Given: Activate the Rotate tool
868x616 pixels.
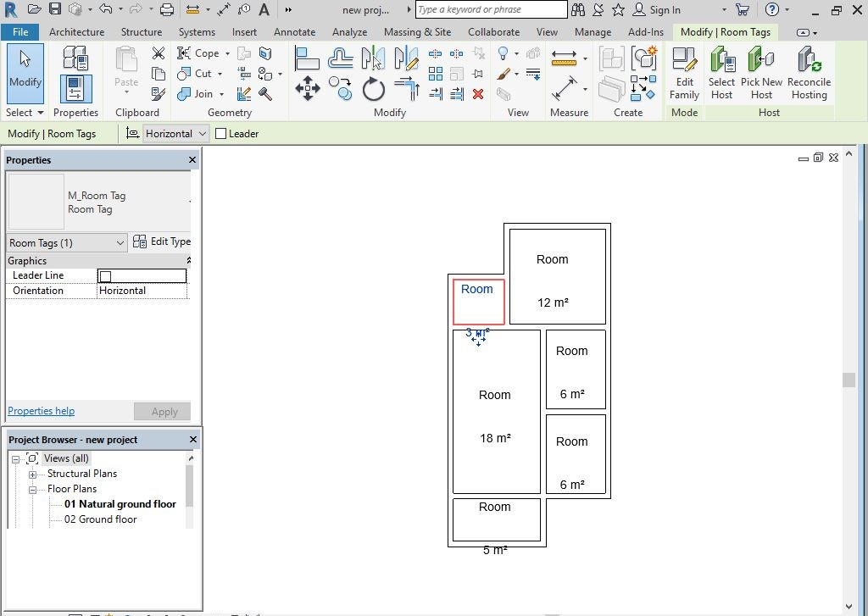Looking at the screenshot, I should pos(373,89).
